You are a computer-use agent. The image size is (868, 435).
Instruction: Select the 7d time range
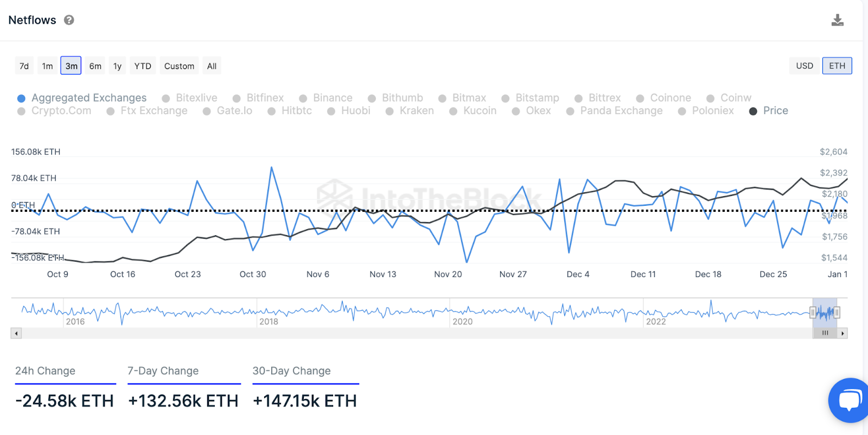24,65
